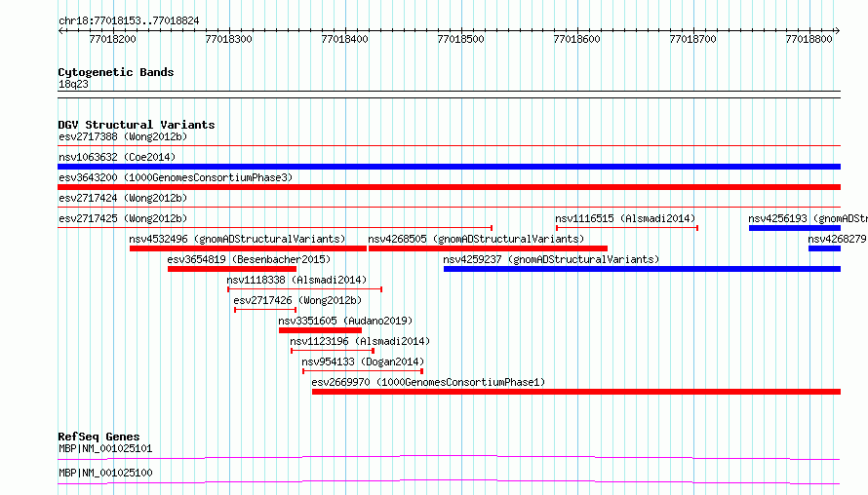Image resolution: width=868 pixels, height=495 pixels.
Task: Select ruler position label 77018800
Action: (x=809, y=39)
